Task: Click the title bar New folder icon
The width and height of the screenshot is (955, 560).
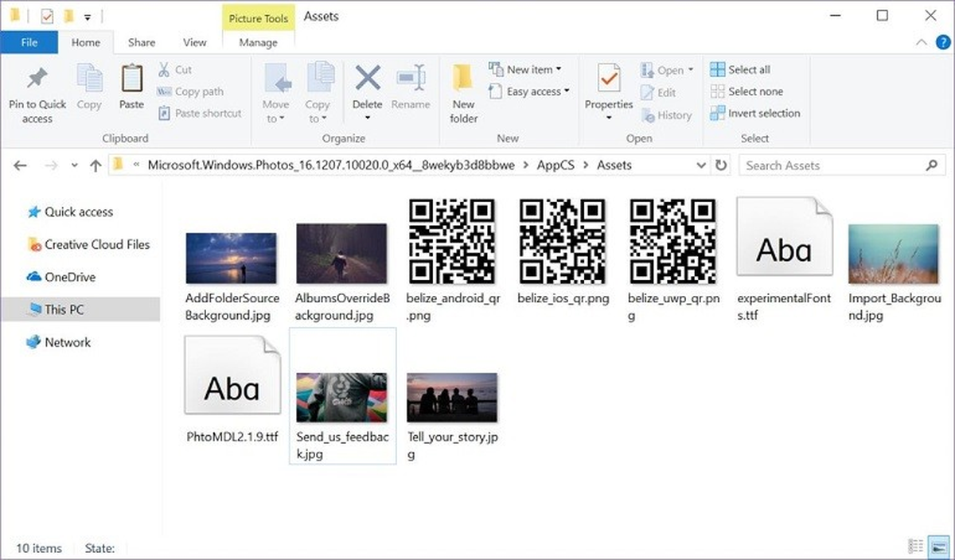Action: point(68,16)
